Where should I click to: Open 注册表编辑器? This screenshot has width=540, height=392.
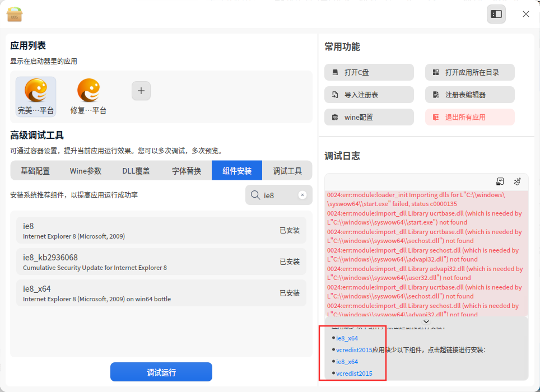tap(470, 95)
